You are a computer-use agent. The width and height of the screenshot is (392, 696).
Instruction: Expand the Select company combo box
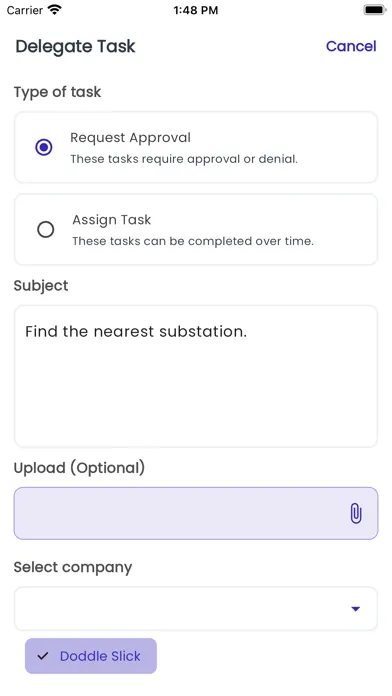click(x=196, y=609)
